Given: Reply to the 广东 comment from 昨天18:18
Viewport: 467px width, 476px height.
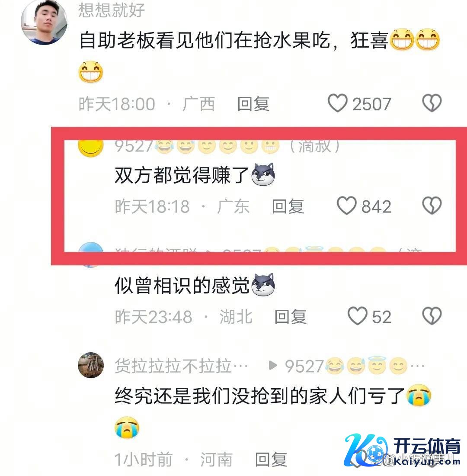Looking at the screenshot, I should pos(288,206).
